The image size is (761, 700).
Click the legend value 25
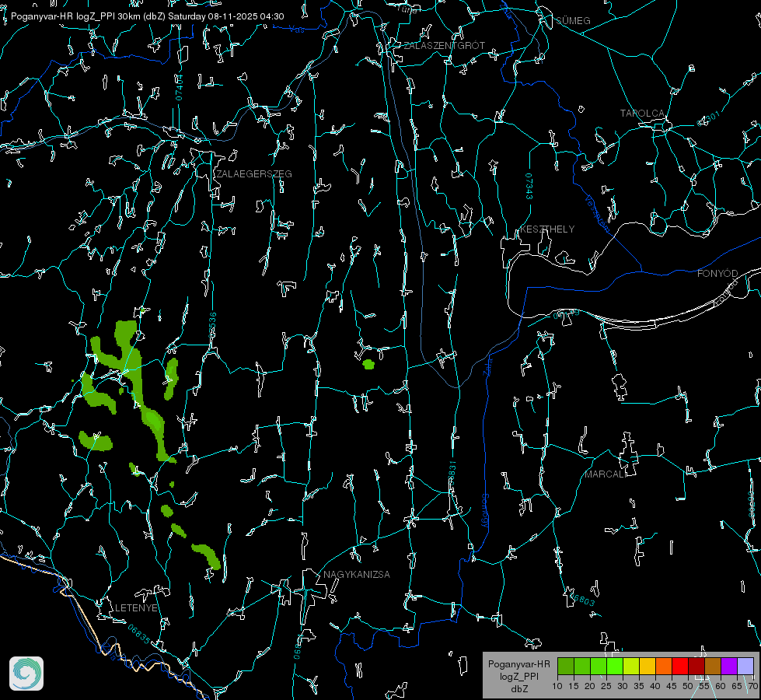coord(606,687)
